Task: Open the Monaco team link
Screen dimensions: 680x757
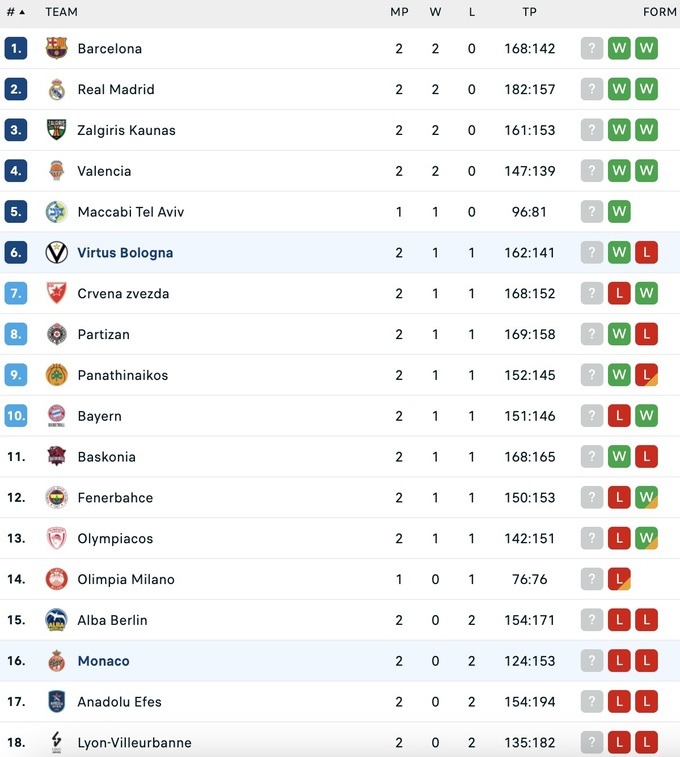Action: [103, 661]
